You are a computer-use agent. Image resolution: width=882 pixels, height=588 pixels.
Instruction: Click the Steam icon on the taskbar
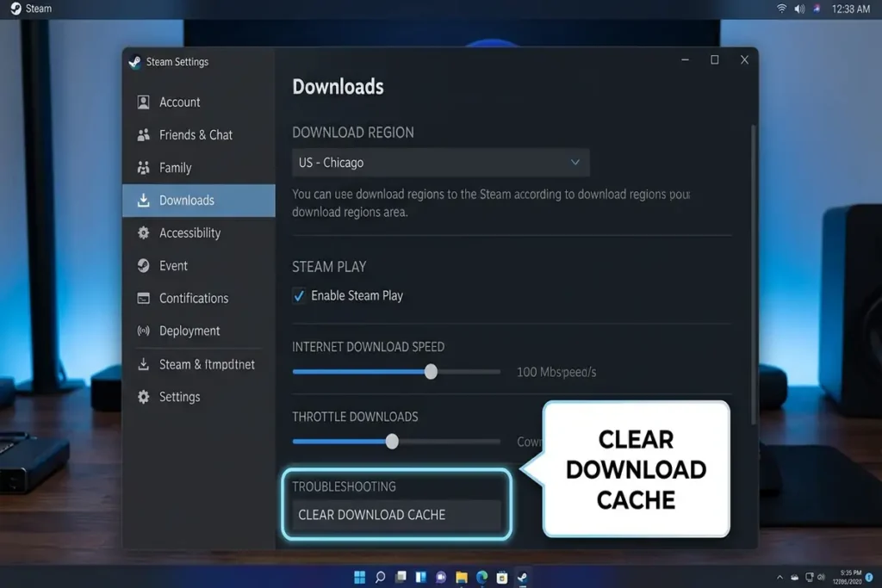click(523, 577)
